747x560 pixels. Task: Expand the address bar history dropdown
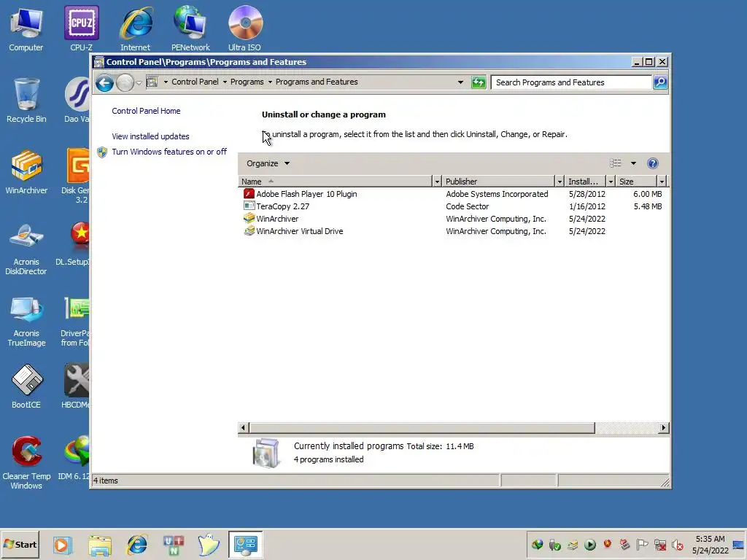point(460,82)
